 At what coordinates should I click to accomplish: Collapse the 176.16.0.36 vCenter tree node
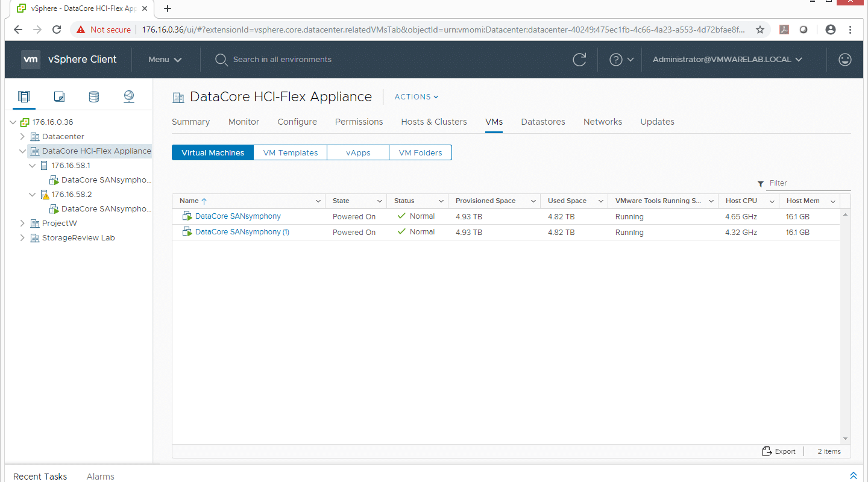click(13, 122)
